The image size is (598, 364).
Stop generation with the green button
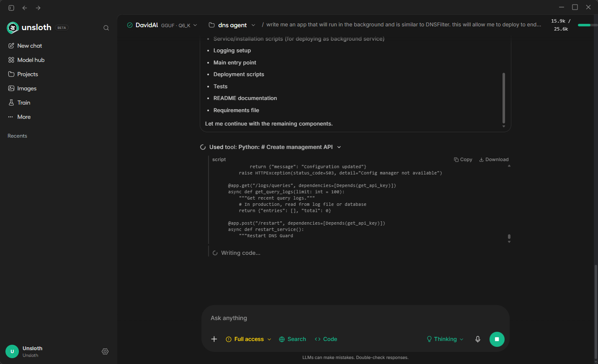tap(497, 339)
